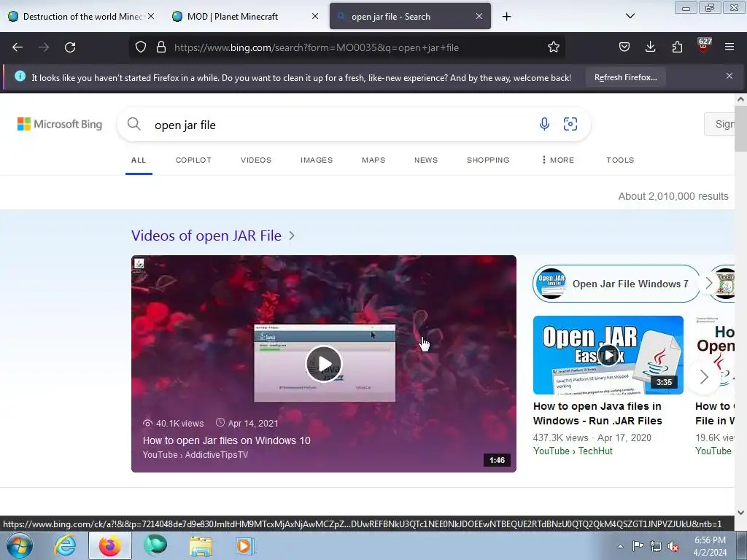Close the open jar file Search tab

(x=479, y=16)
